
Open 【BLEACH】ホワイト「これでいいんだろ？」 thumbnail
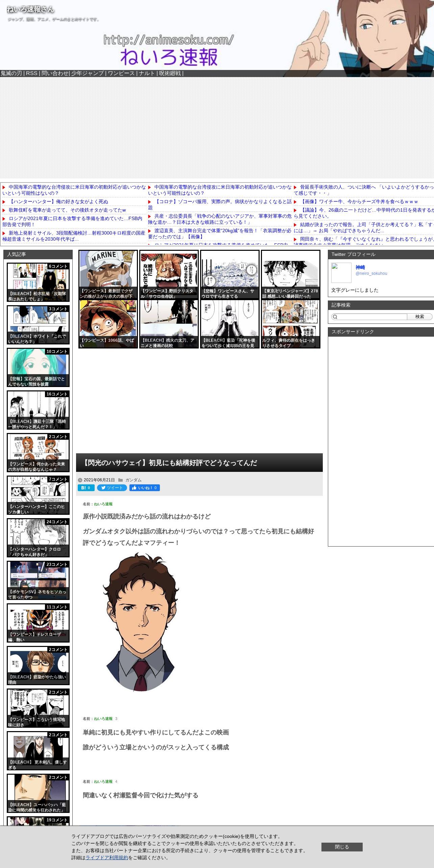point(38,325)
